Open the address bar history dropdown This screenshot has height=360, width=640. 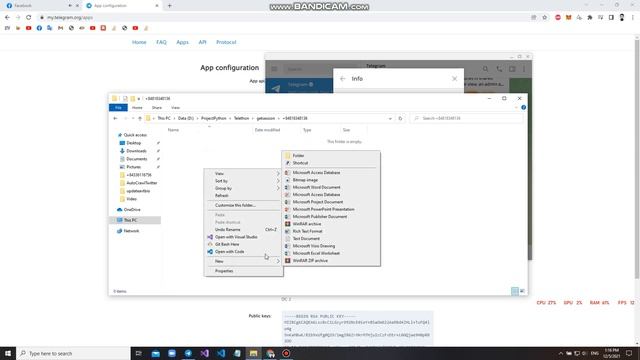(x=390, y=118)
